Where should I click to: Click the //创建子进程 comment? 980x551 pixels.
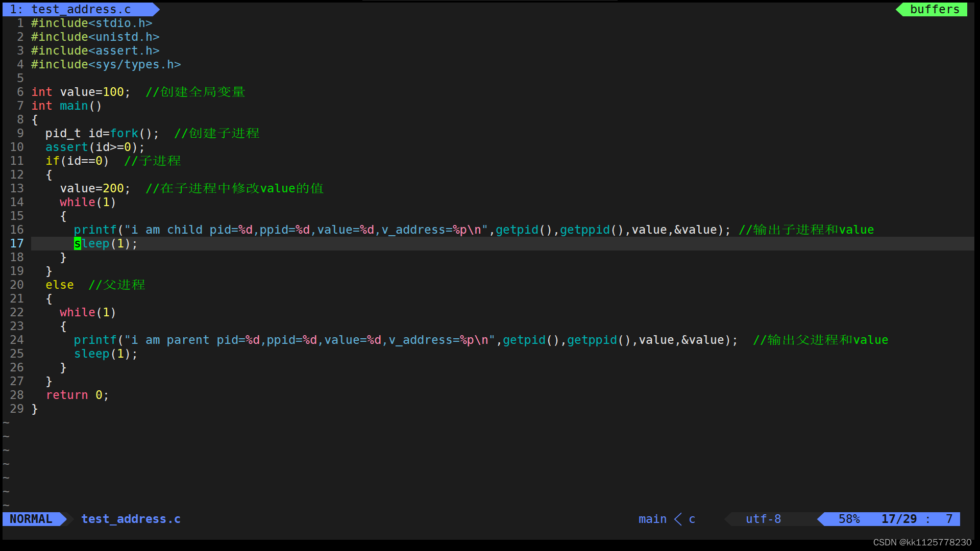[217, 133]
